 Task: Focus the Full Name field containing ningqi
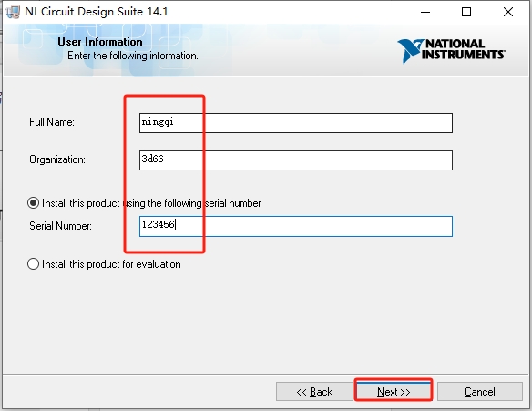(296, 123)
